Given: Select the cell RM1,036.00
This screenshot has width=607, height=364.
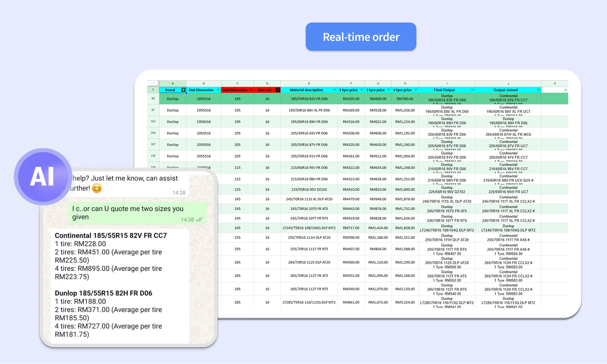Looking at the screenshot, I should click(405, 110).
